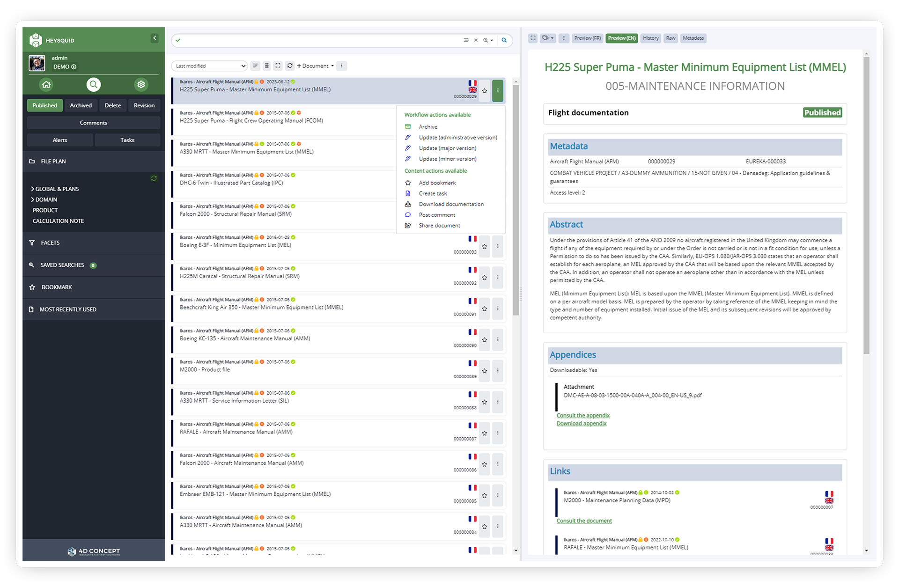
Task: Expand the BOOKMARK section
Action: click(x=94, y=287)
